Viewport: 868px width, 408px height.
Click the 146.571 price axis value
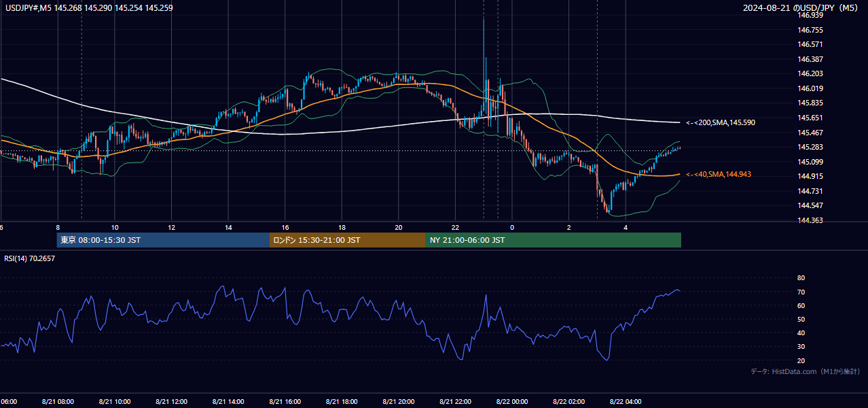click(810, 44)
